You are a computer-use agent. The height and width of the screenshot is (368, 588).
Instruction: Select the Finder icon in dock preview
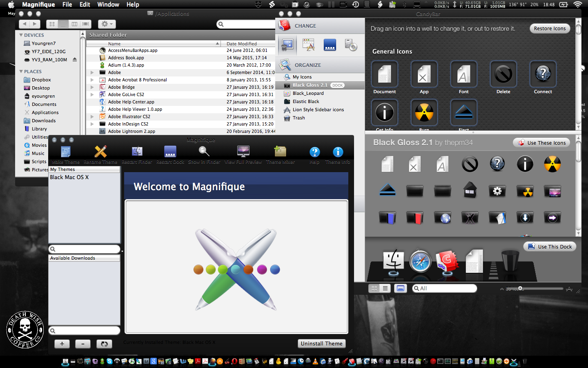pos(394,261)
